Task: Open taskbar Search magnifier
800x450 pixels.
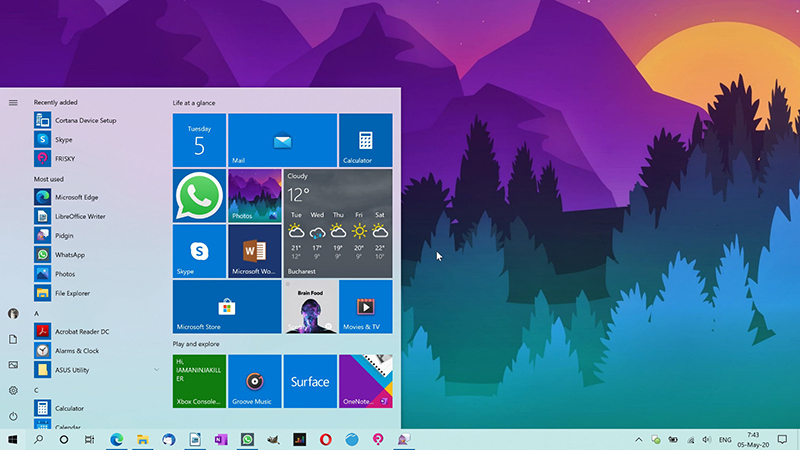Action: (x=38, y=439)
